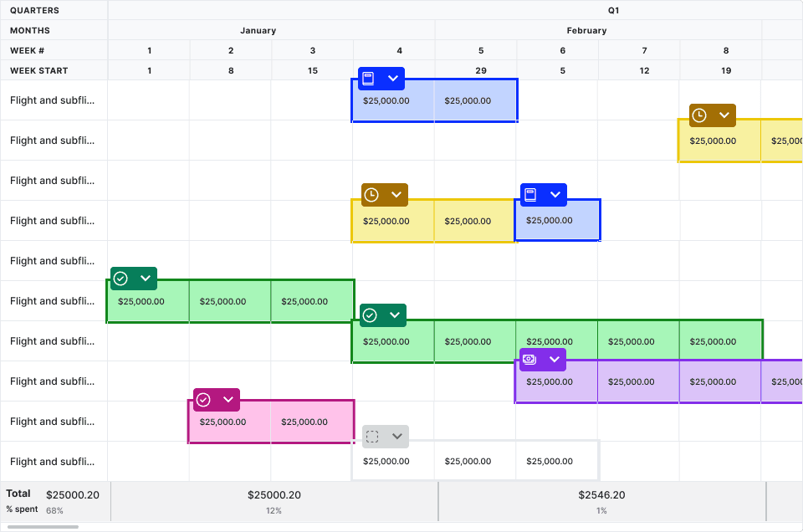Open the chevron dropdown on the blue bar starting in week 4
This screenshot has height=532, width=803.
point(393,79)
